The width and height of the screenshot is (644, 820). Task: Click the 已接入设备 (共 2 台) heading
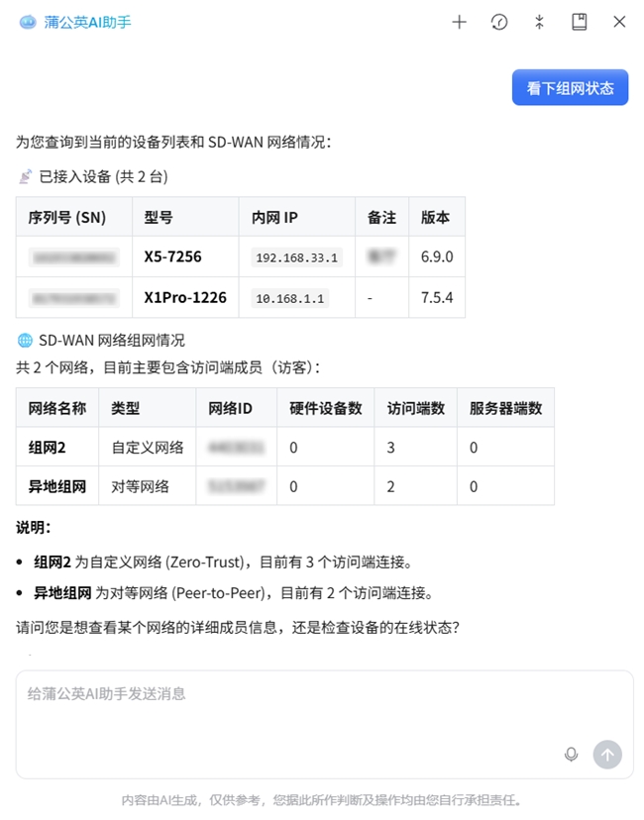(x=104, y=176)
